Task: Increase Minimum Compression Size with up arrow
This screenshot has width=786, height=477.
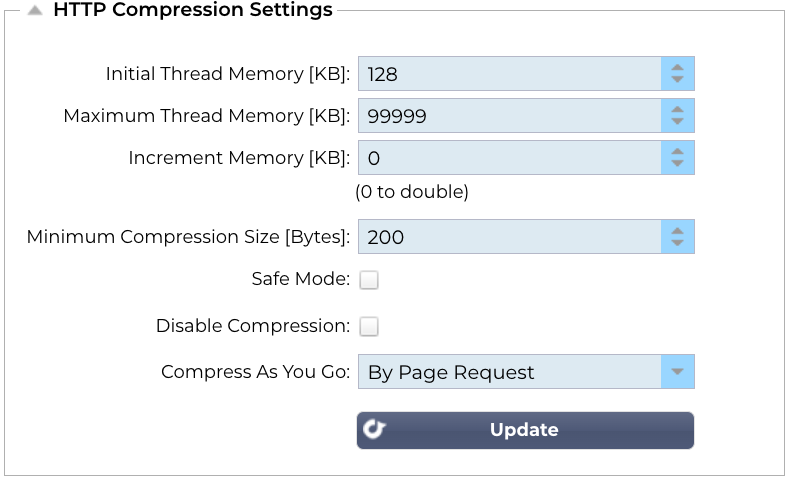Action: pos(677,231)
